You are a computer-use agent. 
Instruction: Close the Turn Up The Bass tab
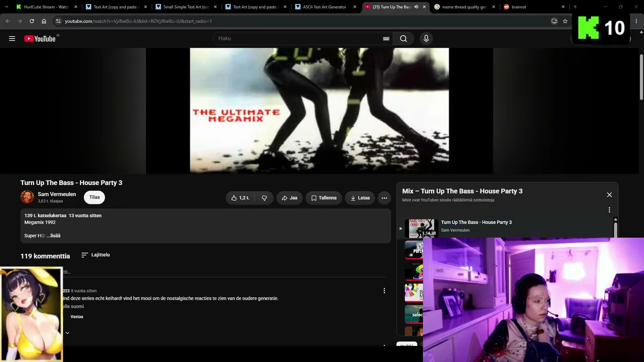[x=424, y=7]
